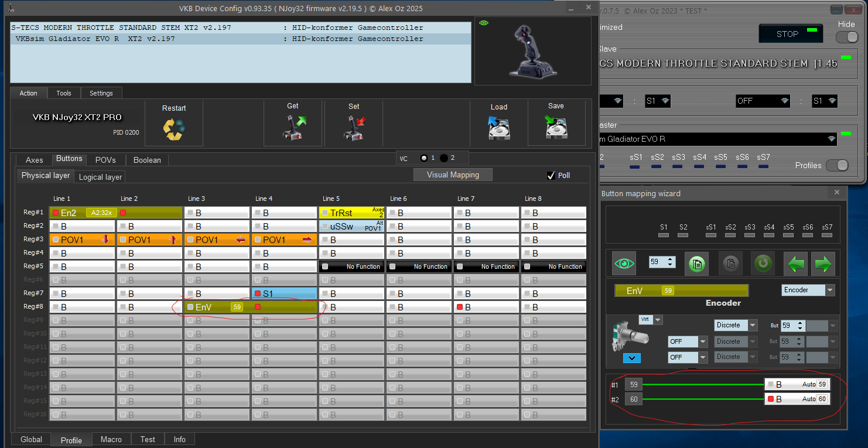Select VC radio button 2
Screen dimensions: 868x448
(444, 158)
